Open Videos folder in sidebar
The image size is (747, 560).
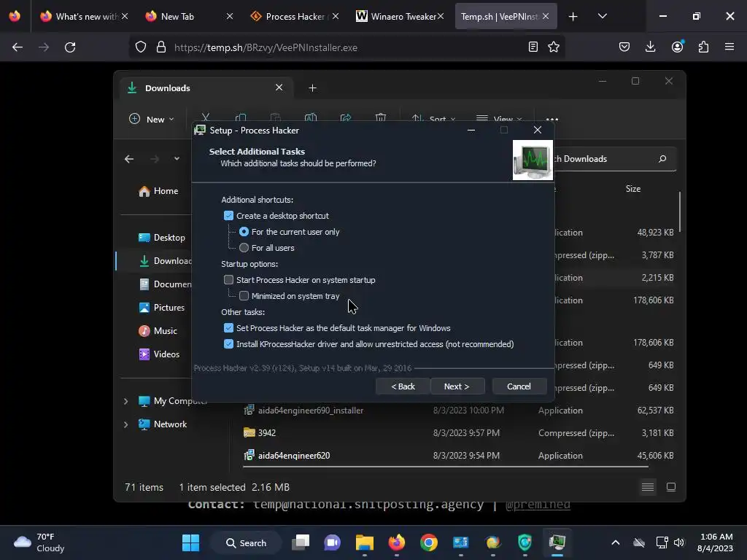[x=159, y=354]
